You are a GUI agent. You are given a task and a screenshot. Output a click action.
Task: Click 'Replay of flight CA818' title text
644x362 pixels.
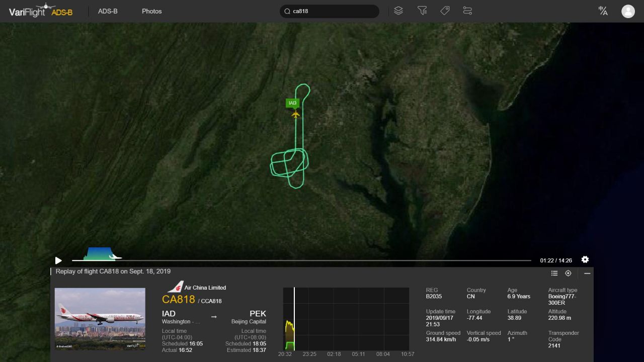point(113,271)
